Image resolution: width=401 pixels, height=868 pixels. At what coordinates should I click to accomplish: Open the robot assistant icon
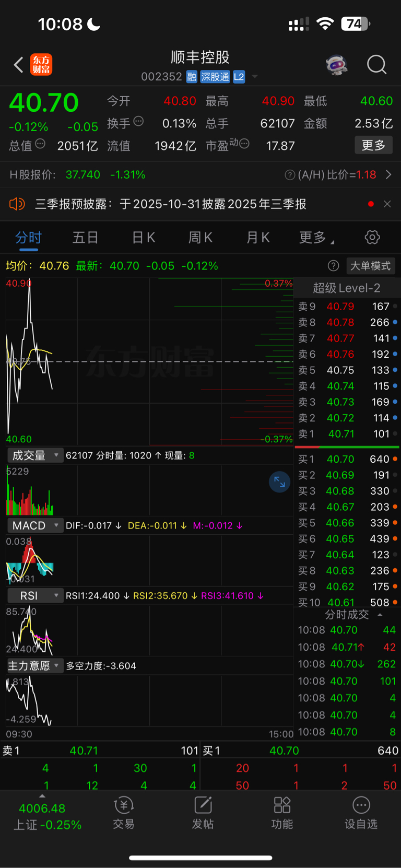tap(337, 65)
